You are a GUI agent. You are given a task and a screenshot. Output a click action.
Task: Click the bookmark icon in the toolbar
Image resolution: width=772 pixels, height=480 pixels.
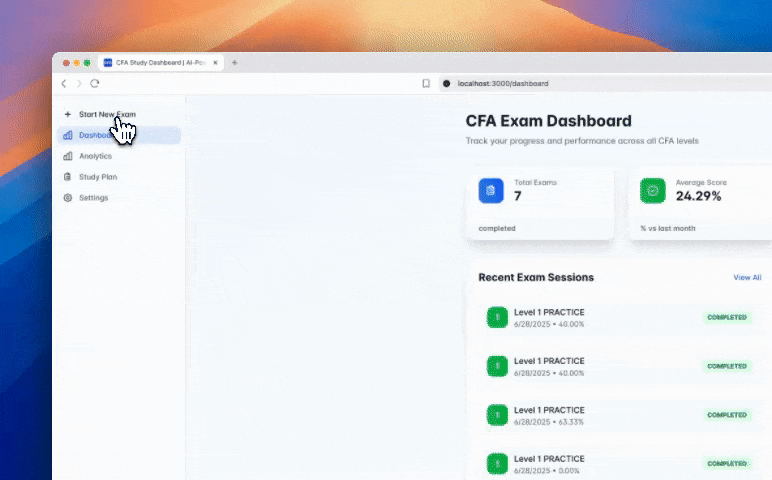[426, 84]
